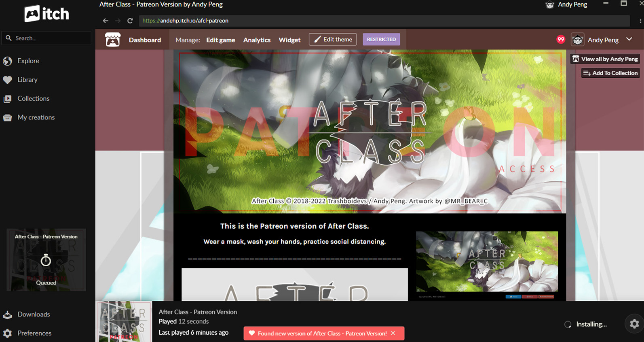
Task: Open Library in the sidebar
Action: [x=27, y=80]
